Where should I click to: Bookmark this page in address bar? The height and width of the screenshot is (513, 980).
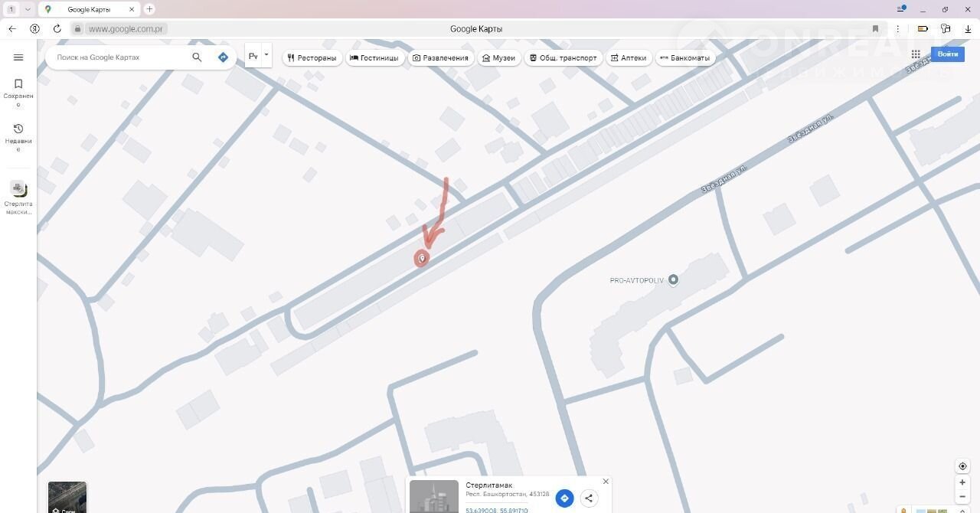(875, 29)
